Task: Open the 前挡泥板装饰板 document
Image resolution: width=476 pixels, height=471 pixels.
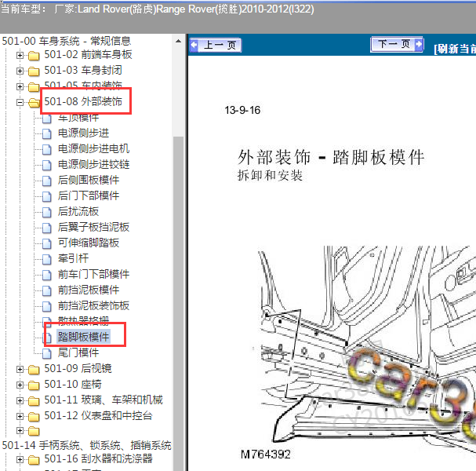Action: coord(93,305)
